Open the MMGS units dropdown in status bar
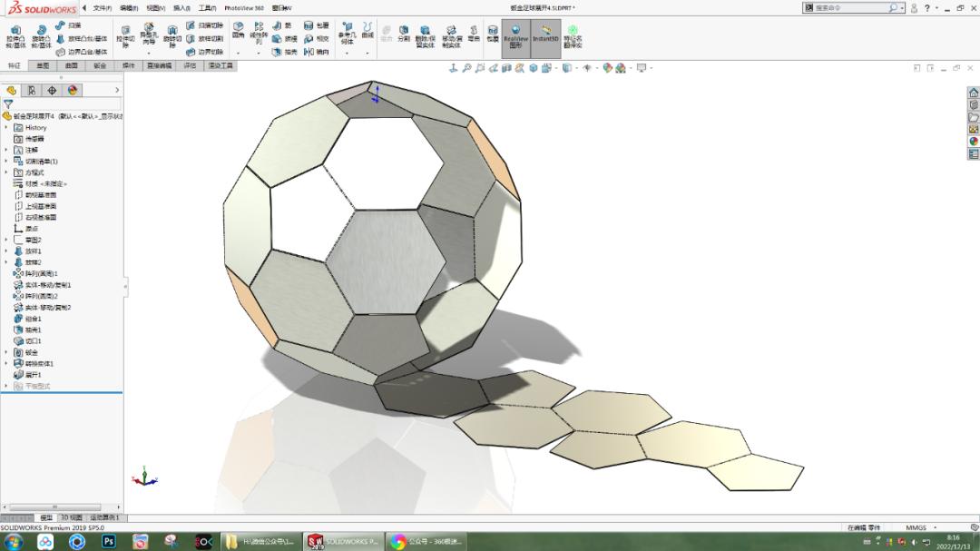This screenshot has height=551, width=980. click(919, 526)
